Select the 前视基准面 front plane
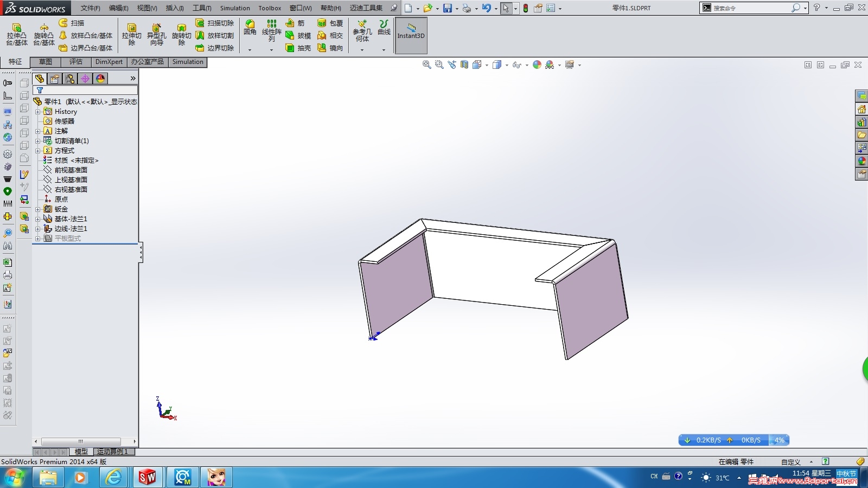Viewport: 868px width, 488px height. [x=71, y=170]
